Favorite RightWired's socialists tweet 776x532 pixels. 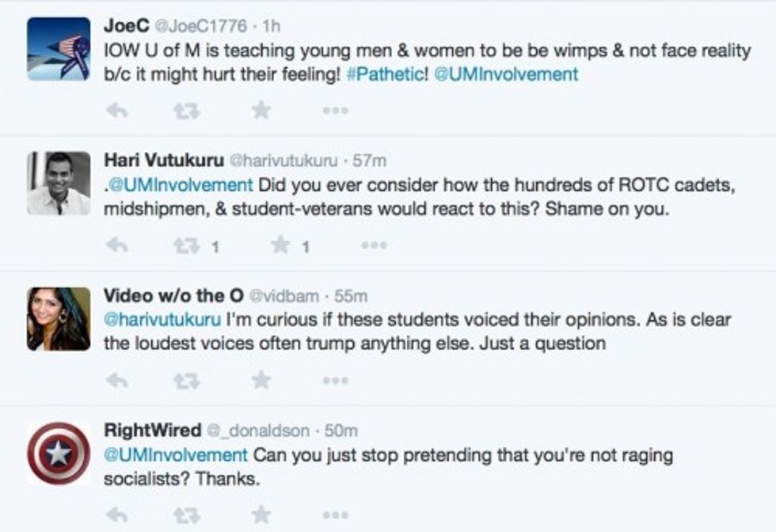coord(261,515)
